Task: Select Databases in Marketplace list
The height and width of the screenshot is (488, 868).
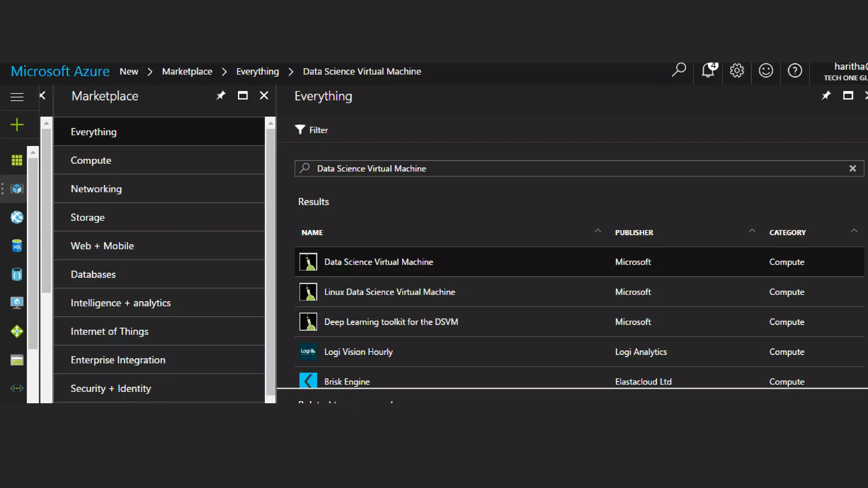Action: tap(93, 274)
